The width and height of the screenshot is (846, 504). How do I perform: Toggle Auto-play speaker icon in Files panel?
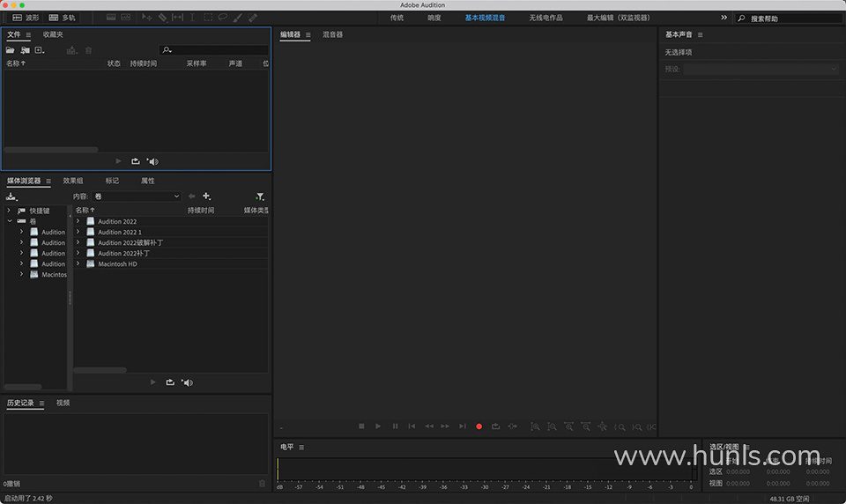pyautogui.click(x=152, y=161)
